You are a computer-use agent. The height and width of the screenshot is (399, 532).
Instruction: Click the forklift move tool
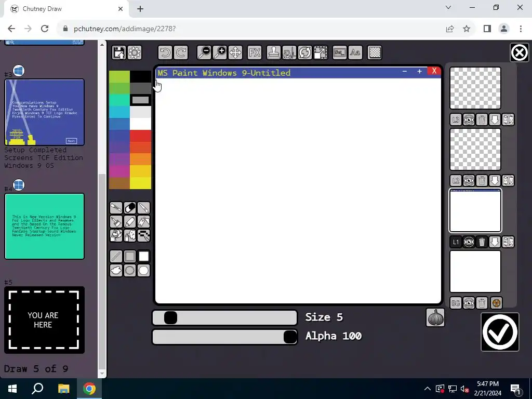289,52
